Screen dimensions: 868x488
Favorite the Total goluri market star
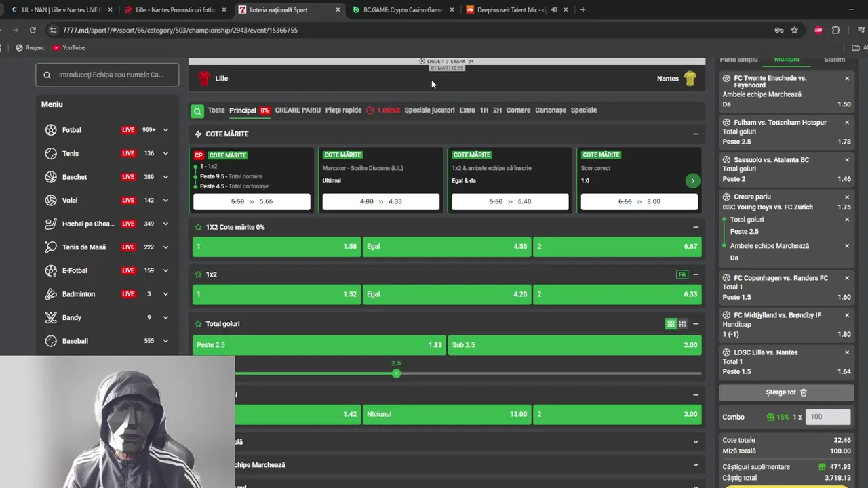point(198,324)
